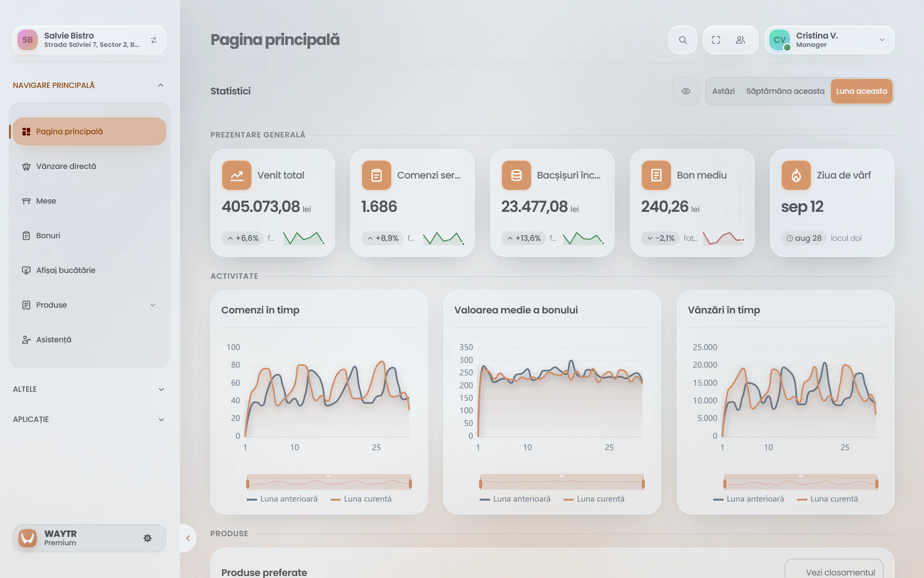Open Pagina principală in sidebar

[89, 132]
